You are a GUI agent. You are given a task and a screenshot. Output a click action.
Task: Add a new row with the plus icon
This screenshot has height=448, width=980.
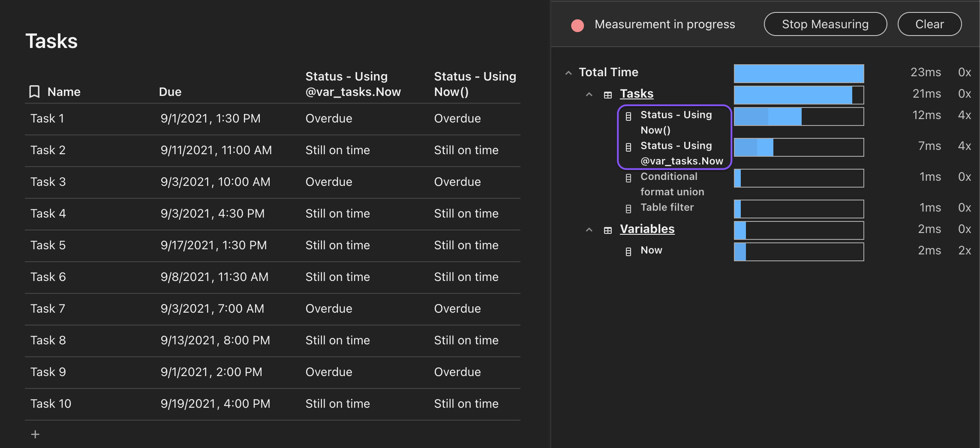[35, 434]
